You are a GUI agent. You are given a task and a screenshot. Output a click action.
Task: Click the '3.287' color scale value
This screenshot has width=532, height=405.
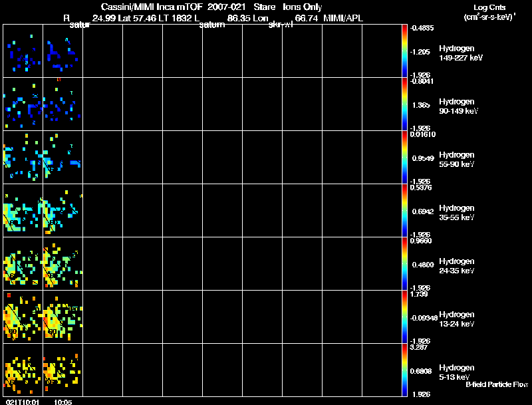[419, 347]
